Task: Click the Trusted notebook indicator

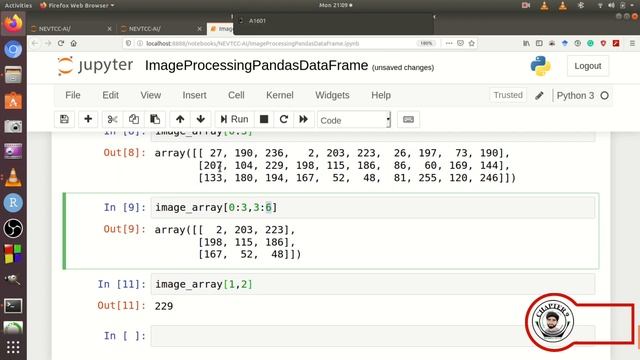Action: (x=508, y=95)
